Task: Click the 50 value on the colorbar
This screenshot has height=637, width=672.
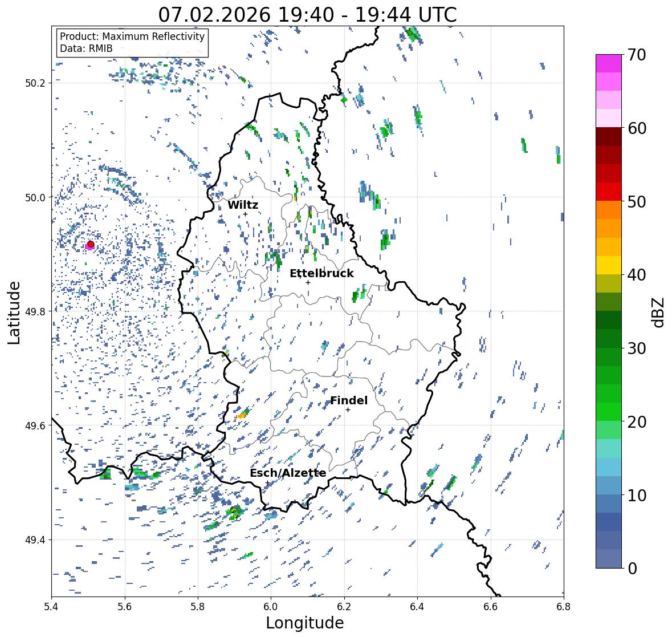Action: tap(637, 201)
